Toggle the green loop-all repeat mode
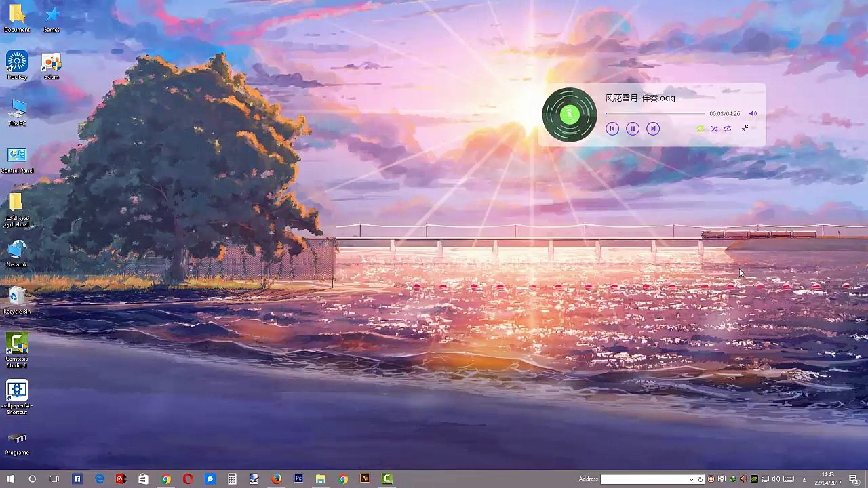Image resolution: width=868 pixels, height=488 pixels. 701,129
